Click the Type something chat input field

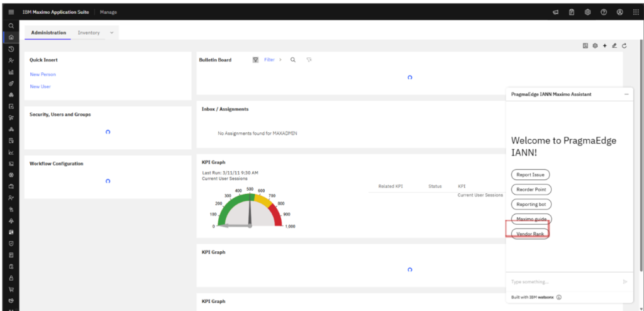coord(565,282)
